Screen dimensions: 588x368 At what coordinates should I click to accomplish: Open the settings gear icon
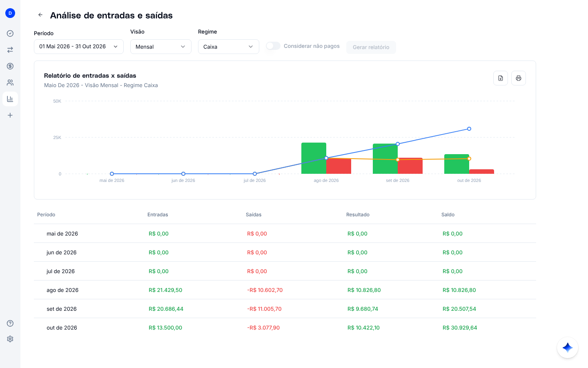click(10, 339)
